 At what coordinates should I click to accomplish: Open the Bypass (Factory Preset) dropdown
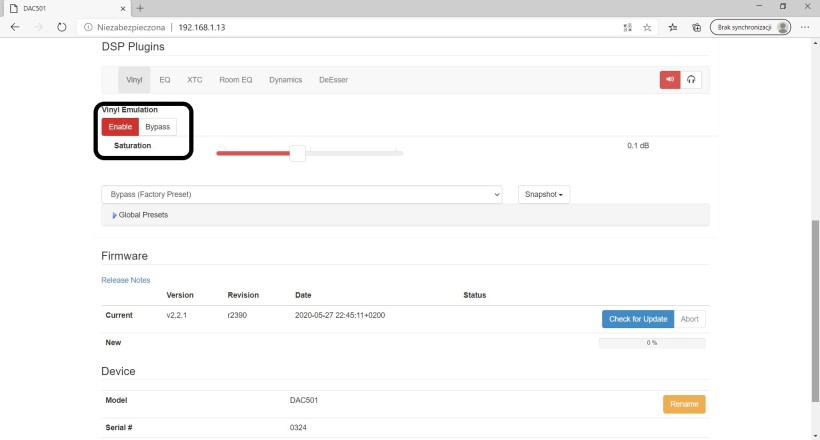[x=302, y=194]
